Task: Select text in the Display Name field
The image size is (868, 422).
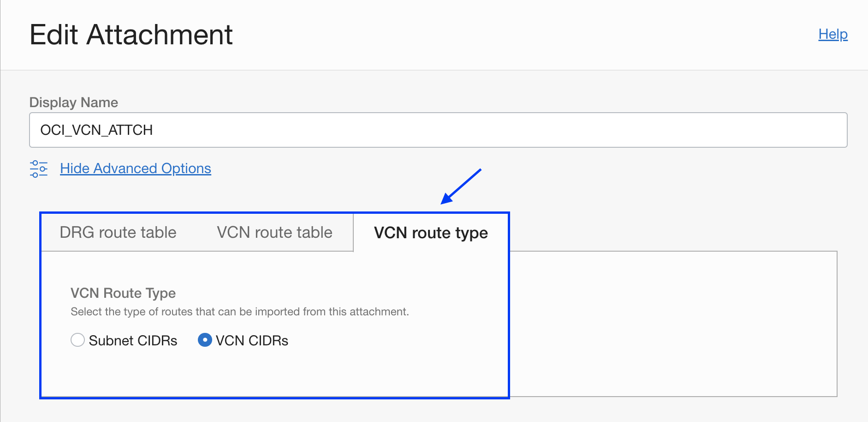Action: tap(97, 130)
